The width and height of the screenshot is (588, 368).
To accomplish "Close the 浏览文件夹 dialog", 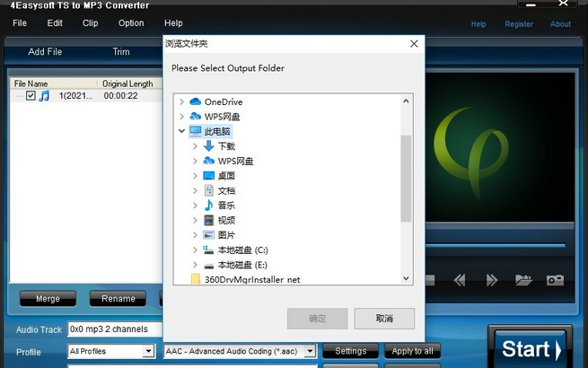I will pyautogui.click(x=414, y=44).
